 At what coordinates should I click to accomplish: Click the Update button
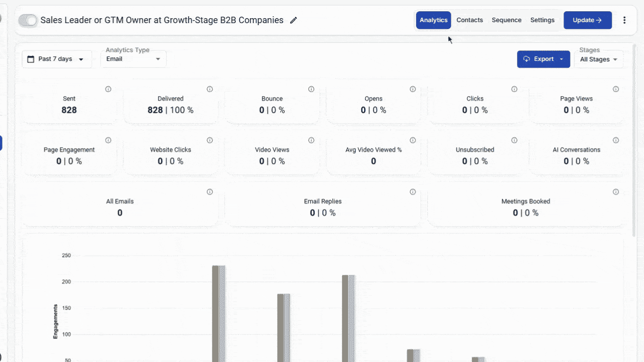coord(587,20)
